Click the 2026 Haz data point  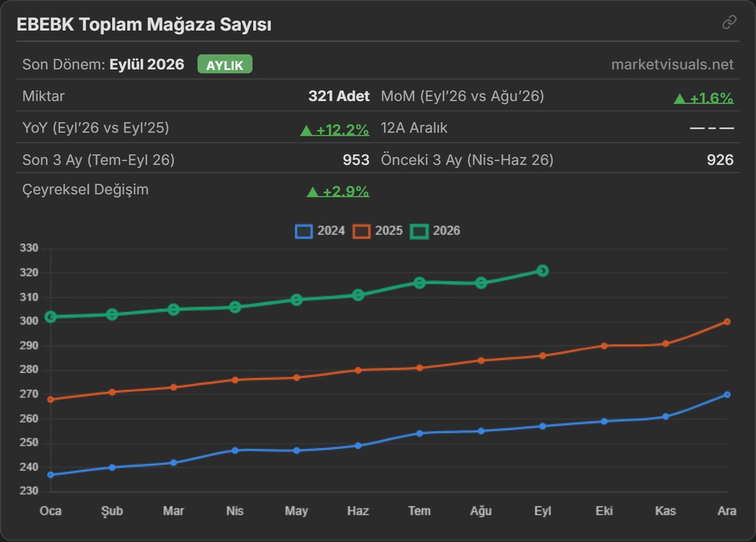pos(358,295)
